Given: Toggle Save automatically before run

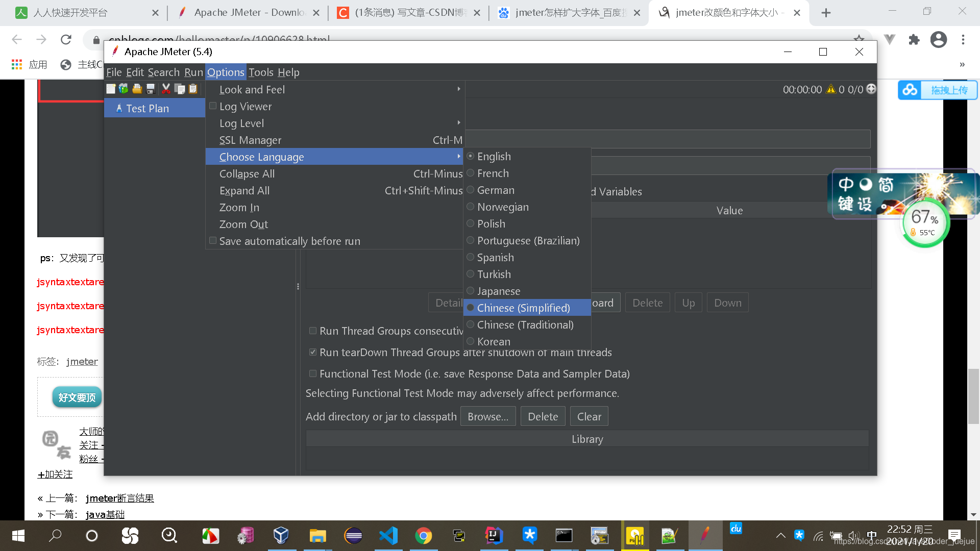Looking at the screenshot, I should click(x=213, y=241).
